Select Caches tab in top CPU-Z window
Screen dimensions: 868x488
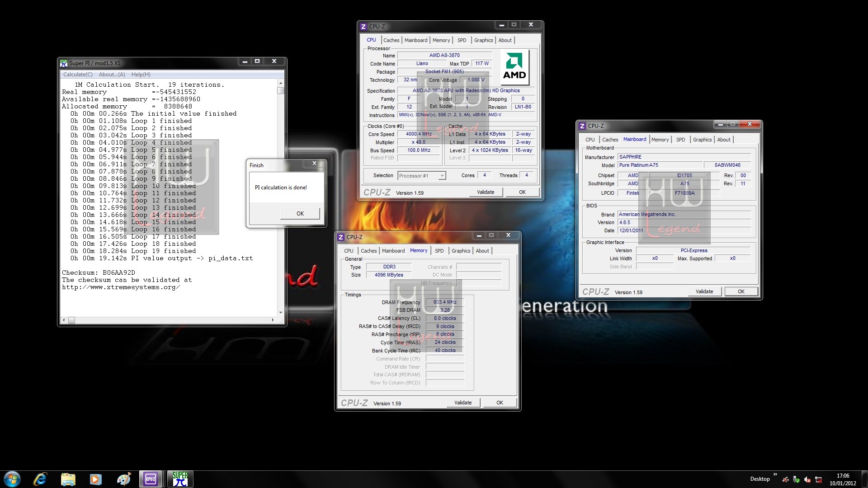(392, 40)
